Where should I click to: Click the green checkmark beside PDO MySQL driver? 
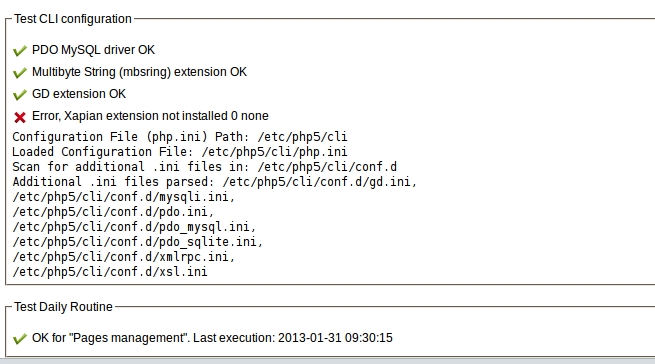[20, 51]
